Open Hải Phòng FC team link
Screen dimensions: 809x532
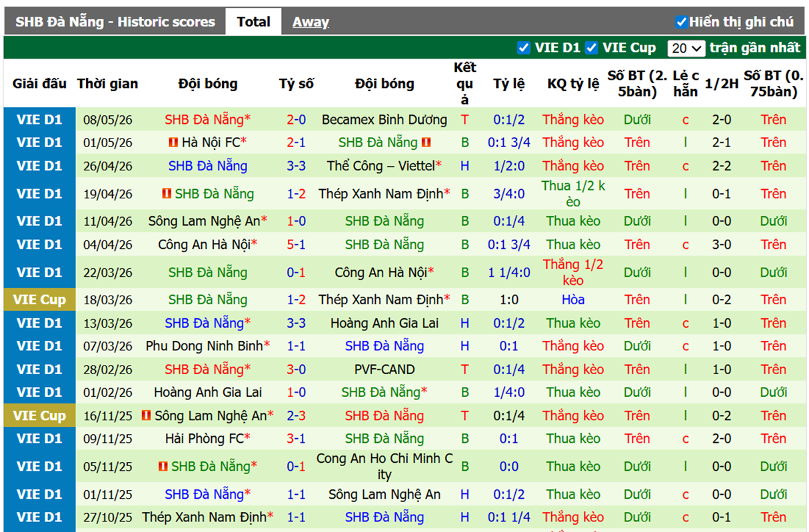pyautogui.click(x=204, y=439)
